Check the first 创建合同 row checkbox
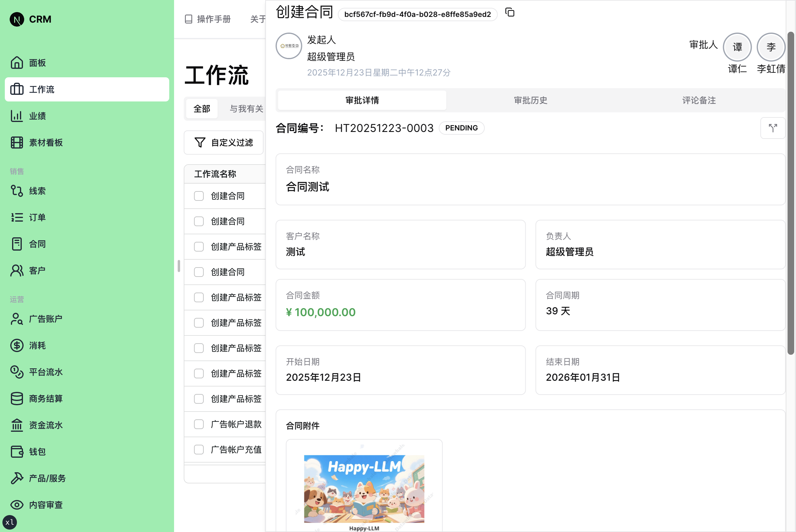The image size is (796, 532). (x=199, y=196)
